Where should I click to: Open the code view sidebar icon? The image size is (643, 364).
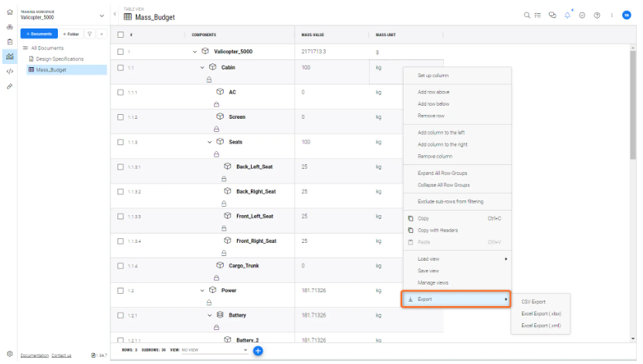(x=9, y=70)
